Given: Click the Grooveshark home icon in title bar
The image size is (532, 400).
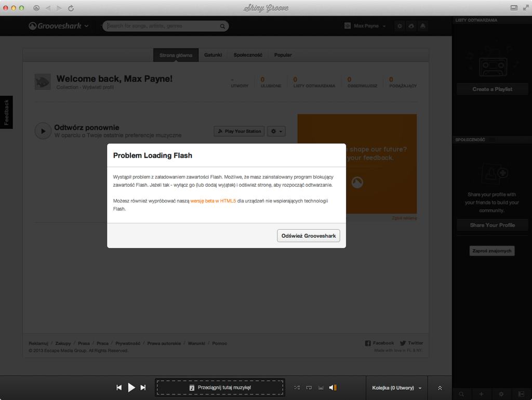Looking at the screenshot, I should tap(36, 8).
